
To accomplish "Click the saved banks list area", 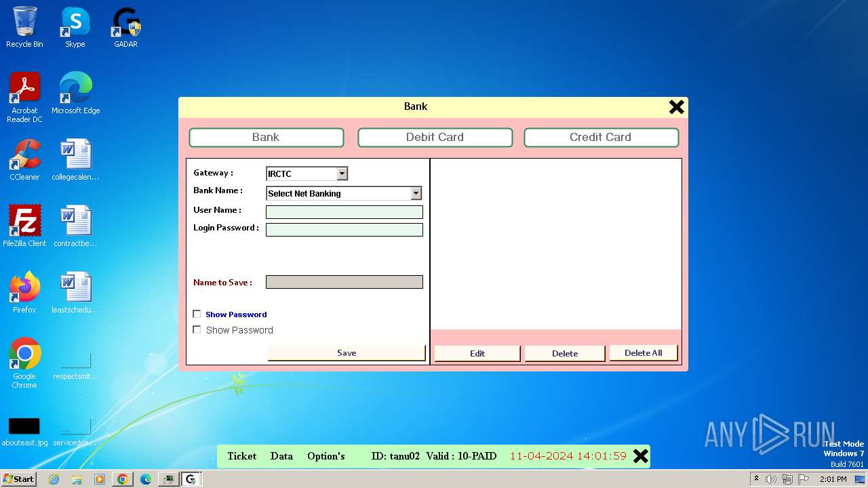I will click(556, 244).
